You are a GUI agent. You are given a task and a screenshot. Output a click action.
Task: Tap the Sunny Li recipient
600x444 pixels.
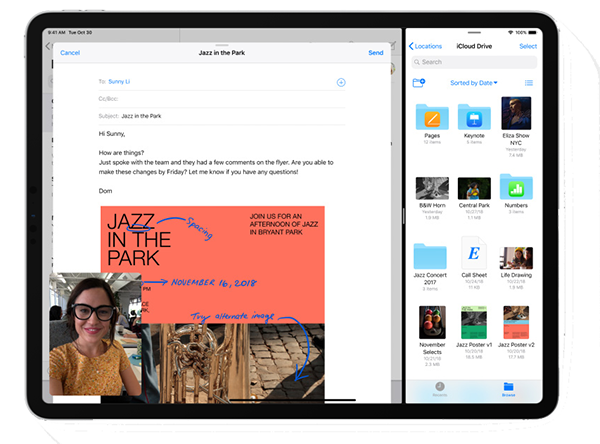pos(119,82)
